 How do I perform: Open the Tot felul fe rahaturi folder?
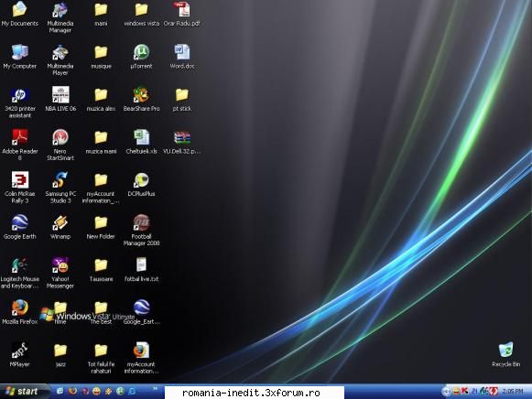tap(101, 359)
